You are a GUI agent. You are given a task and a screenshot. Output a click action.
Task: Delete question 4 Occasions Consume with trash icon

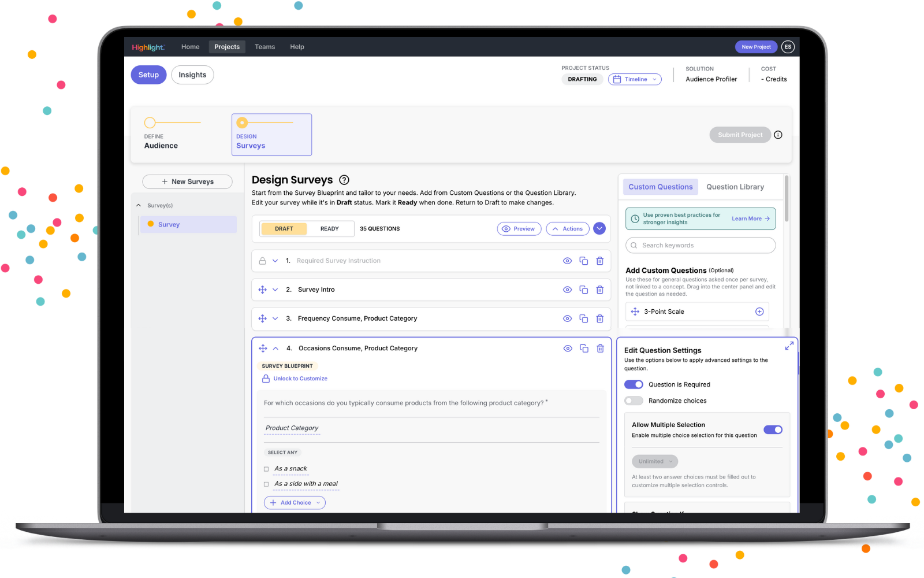(600, 349)
